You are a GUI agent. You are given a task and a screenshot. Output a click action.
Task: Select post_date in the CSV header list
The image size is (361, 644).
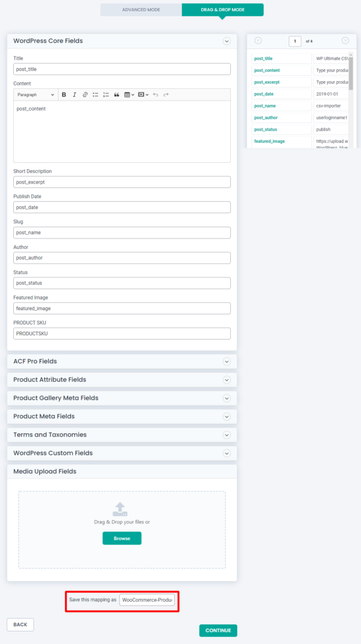pyautogui.click(x=282, y=94)
